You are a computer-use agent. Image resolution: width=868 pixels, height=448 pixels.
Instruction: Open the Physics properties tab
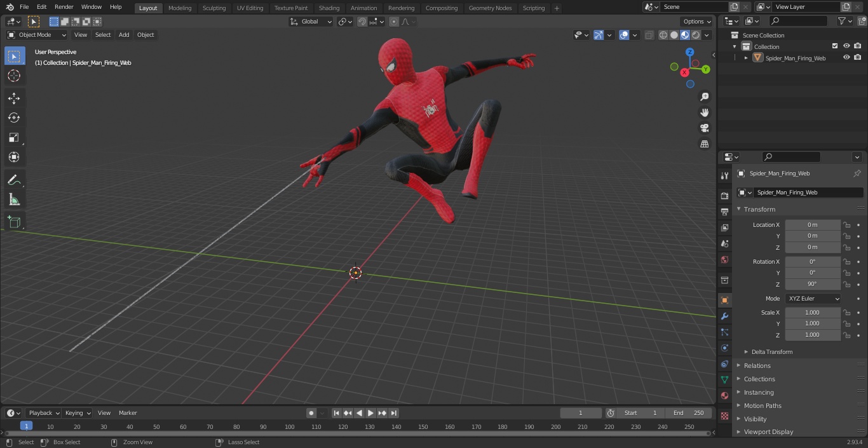pyautogui.click(x=724, y=348)
